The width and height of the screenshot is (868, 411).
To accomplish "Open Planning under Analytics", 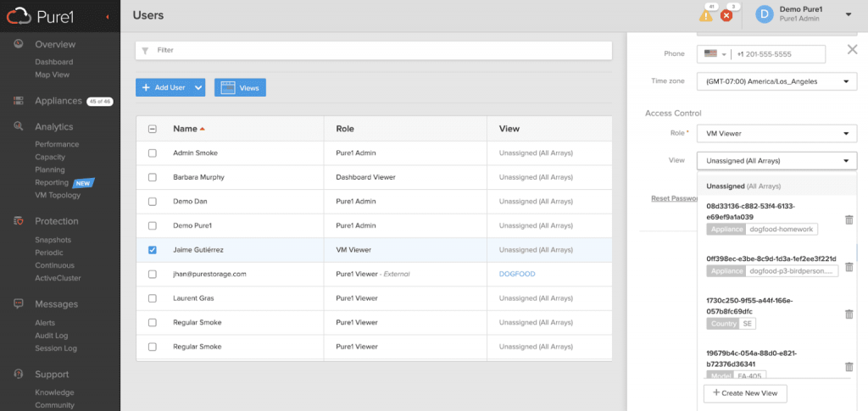I will 50,169.
